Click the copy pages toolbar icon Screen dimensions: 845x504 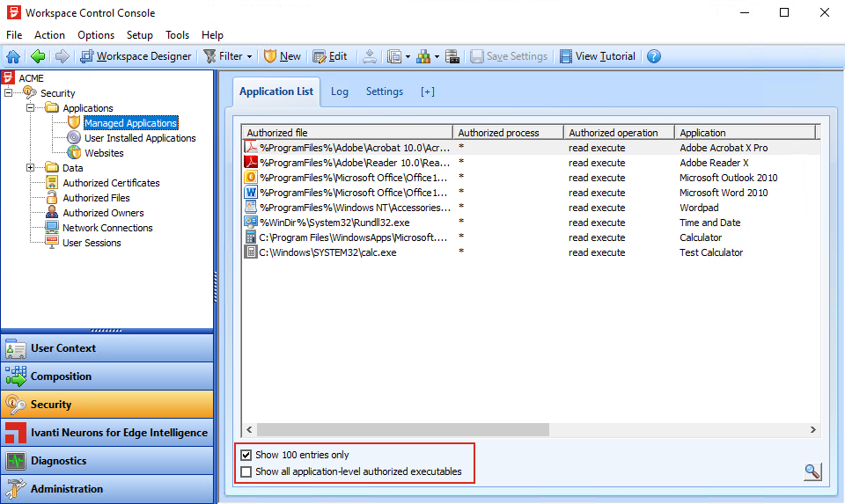(394, 56)
